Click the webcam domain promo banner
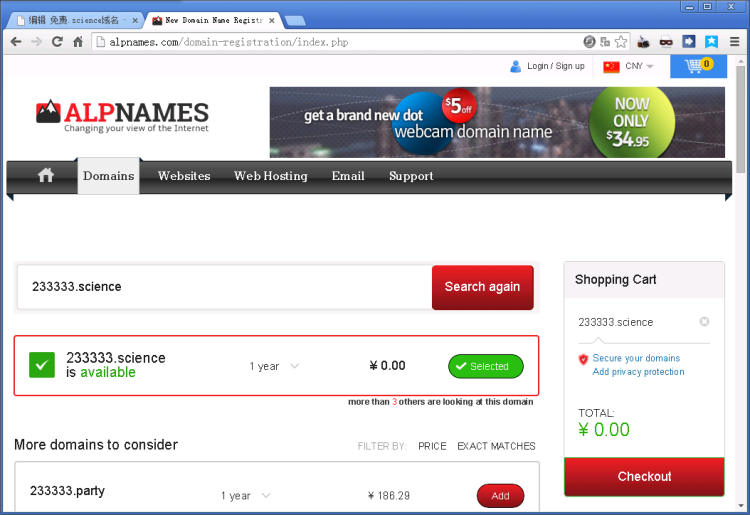This screenshot has width=750, height=515. [497, 122]
